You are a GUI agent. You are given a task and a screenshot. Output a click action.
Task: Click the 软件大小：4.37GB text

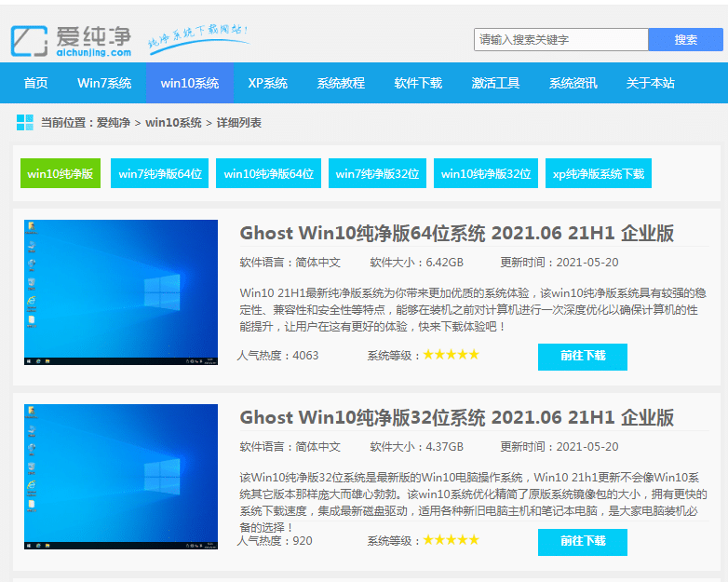416,447
